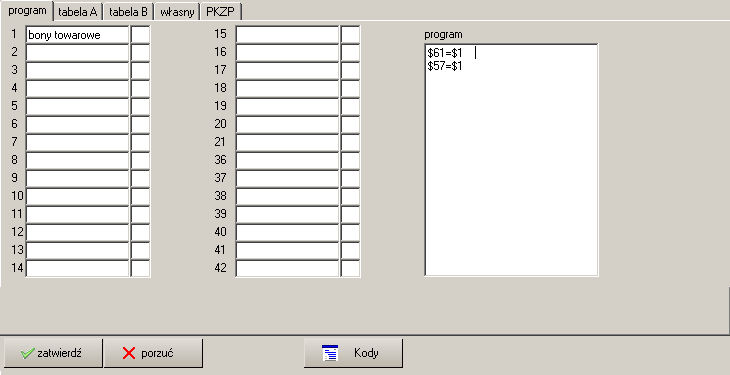Select the program tab
Image resolution: width=730 pixels, height=375 pixels.
coord(27,11)
